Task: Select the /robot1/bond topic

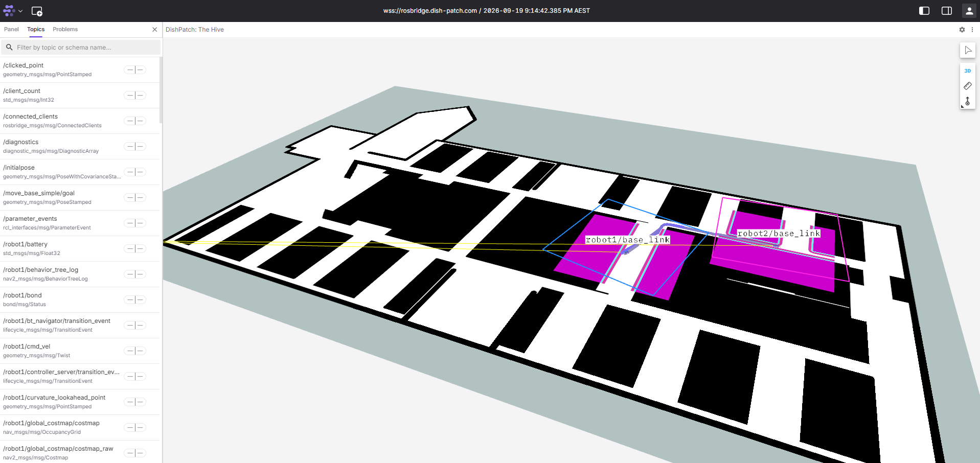Action: coord(80,300)
